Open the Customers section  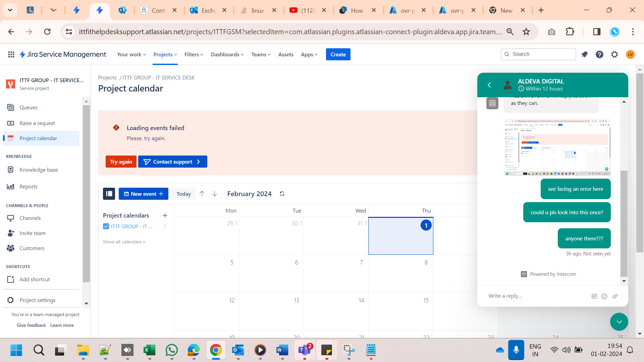32,248
